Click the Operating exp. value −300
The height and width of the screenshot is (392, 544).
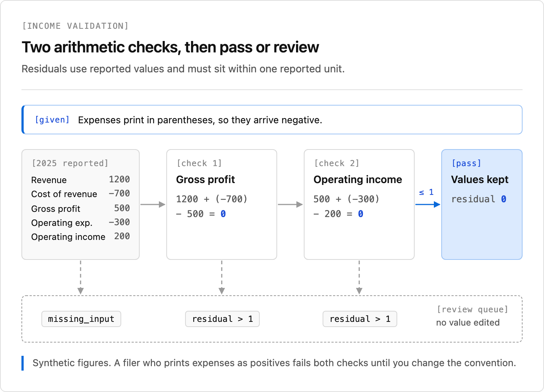coord(119,222)
